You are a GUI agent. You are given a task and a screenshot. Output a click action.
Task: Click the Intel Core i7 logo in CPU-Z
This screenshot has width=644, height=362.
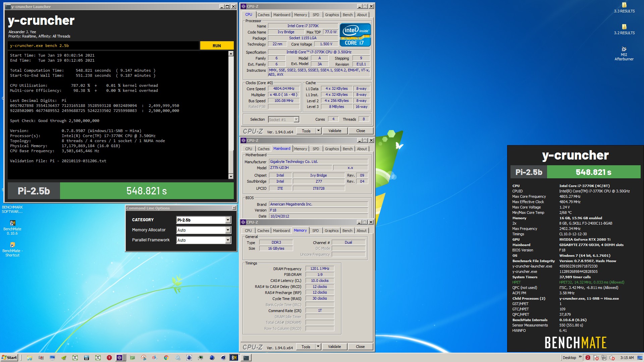click(355, 35)
